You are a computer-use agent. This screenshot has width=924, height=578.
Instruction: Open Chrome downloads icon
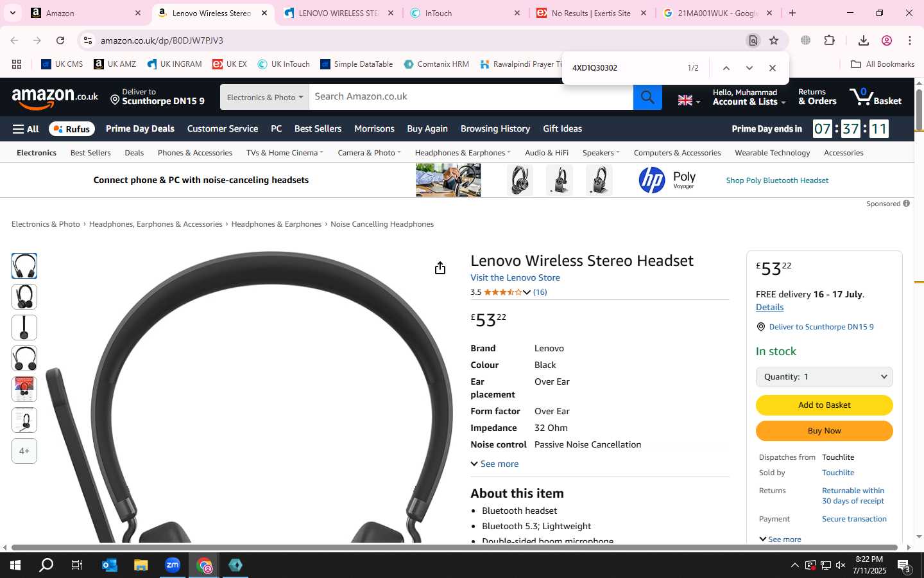tap(863, 40)
